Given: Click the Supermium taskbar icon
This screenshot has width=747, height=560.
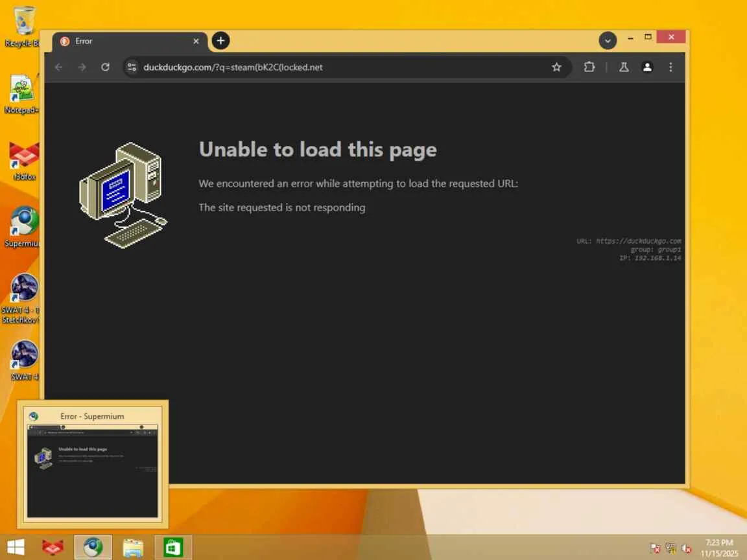Looking at the screenshot, I should point(93,547).
